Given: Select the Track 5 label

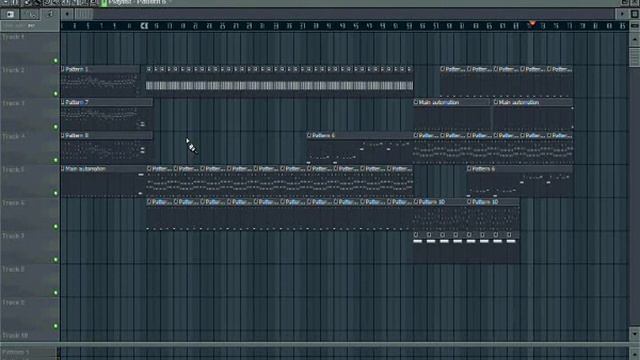Looking at the screenshot, I should pos(13,169).
